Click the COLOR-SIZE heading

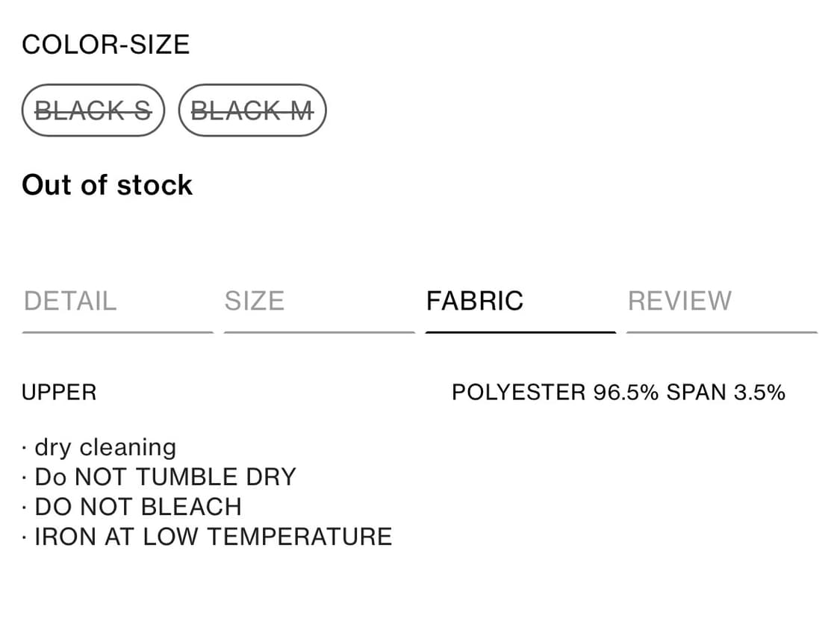[106, 45]
